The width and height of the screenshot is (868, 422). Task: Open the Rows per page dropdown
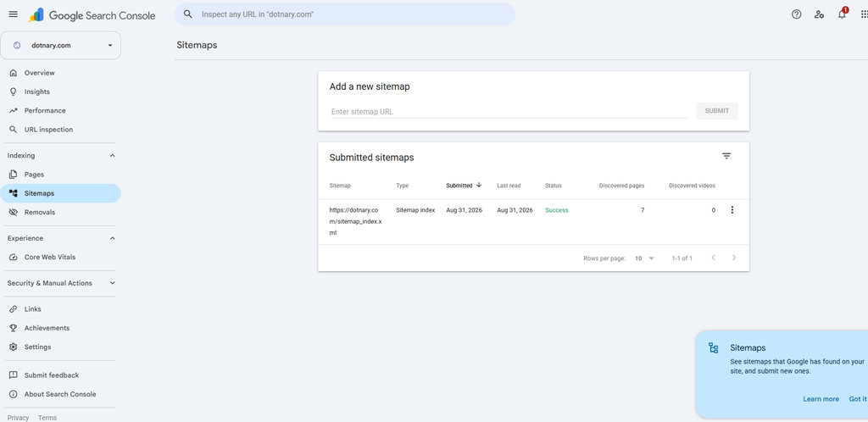(644, 258)
